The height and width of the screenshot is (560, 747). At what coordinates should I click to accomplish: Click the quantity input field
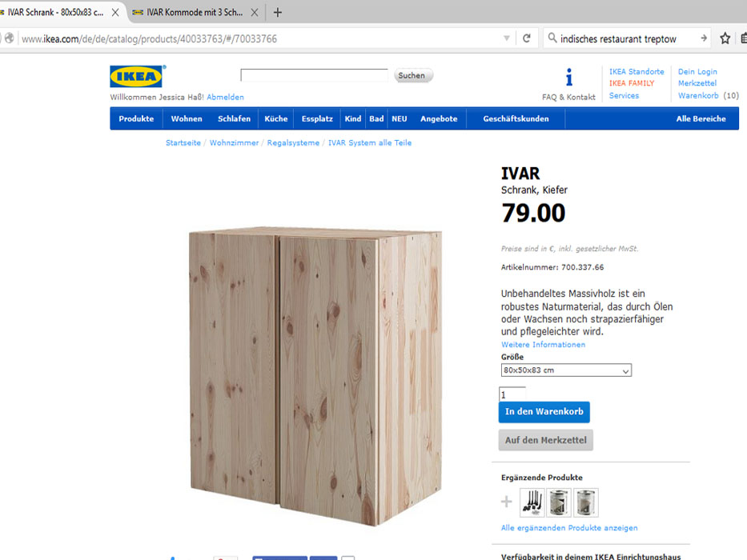512,394
